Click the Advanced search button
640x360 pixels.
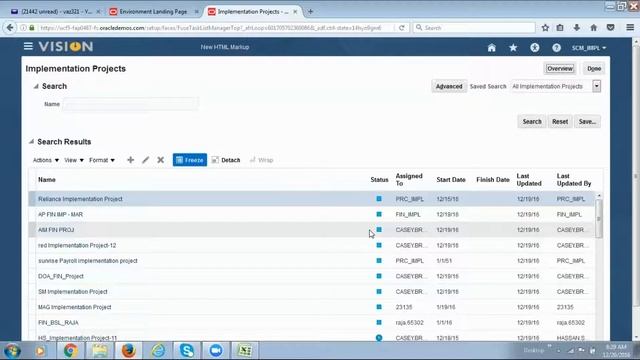click(x=449, y=86)
